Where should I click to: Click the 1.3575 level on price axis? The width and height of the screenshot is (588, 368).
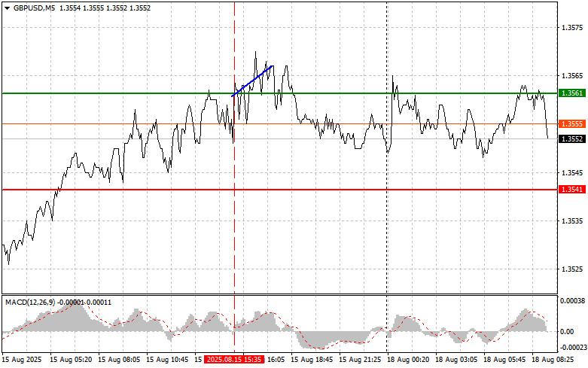571,28
